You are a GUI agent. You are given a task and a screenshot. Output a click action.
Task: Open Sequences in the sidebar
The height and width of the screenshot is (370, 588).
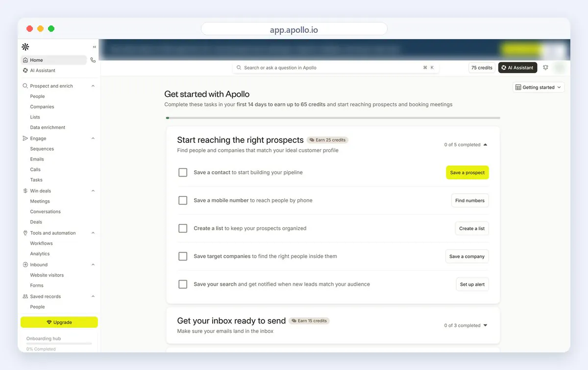(x=42, y=149)
